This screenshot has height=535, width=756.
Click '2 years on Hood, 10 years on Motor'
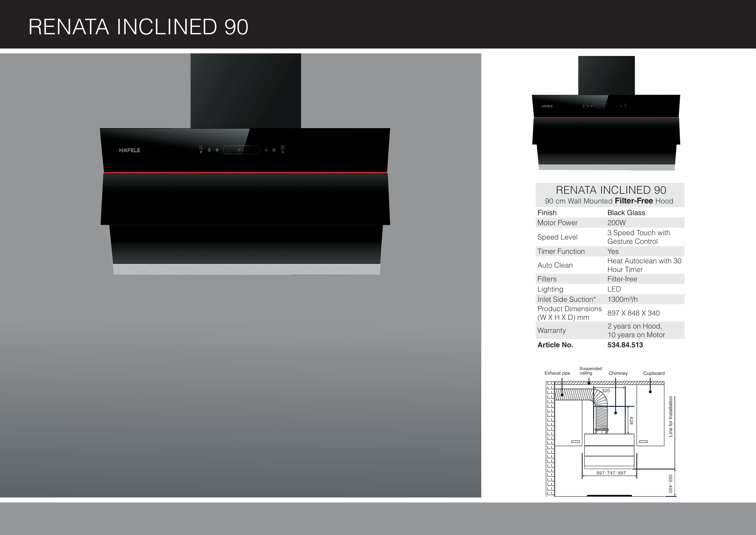(x=636, y=331)
